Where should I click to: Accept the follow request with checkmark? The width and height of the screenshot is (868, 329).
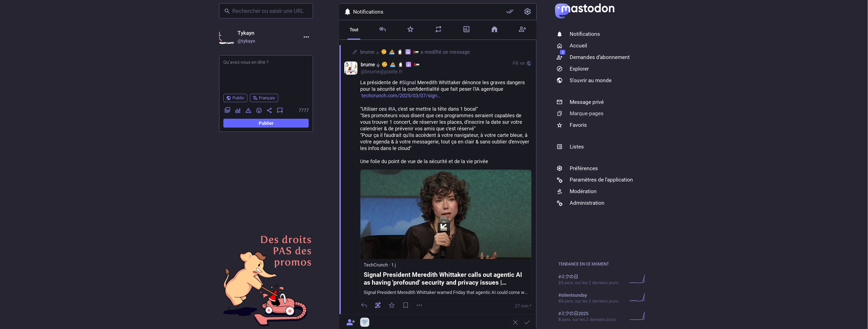click(527, 322)
